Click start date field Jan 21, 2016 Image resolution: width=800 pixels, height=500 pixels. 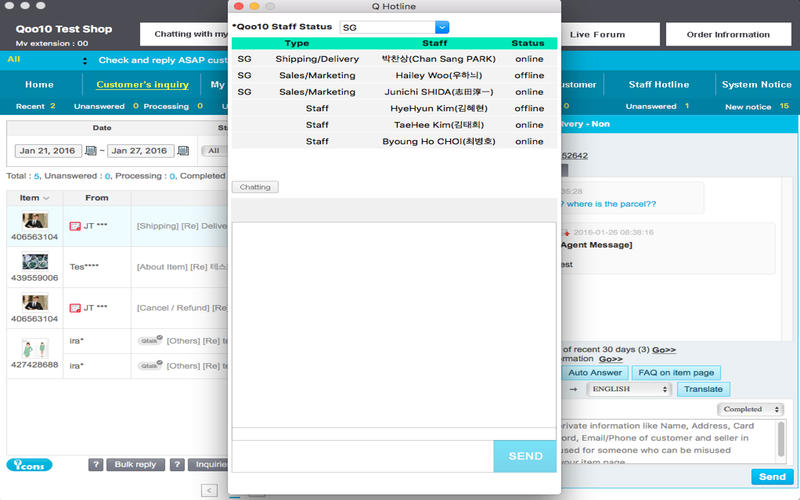click(x=47, y=151)
